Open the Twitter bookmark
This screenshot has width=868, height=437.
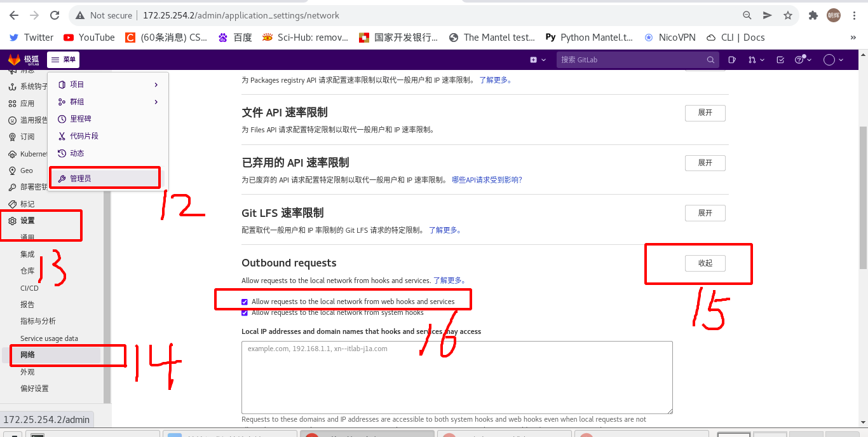pyautogui.click(x=31, y=38)
